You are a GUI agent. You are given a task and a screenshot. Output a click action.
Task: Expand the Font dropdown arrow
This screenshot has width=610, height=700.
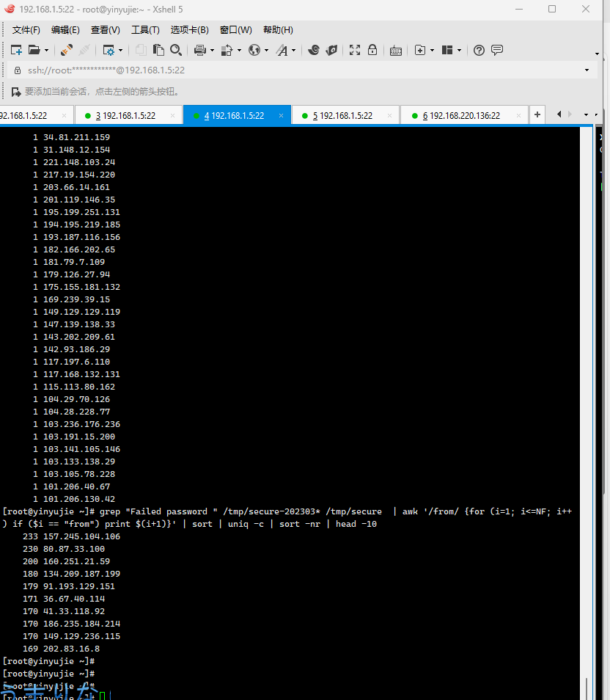coord(293,51)
